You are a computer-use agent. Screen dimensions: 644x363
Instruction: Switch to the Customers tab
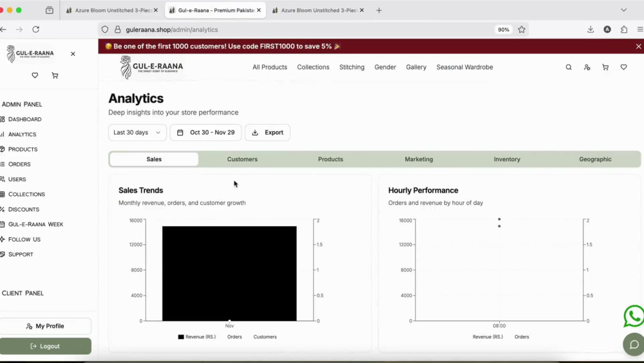242,159
